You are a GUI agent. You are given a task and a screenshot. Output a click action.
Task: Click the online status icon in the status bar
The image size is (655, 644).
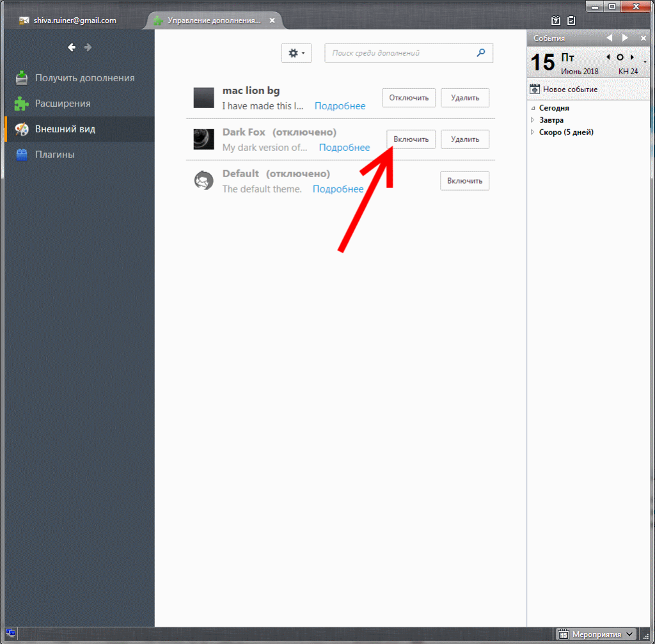[x=11, y=634]
